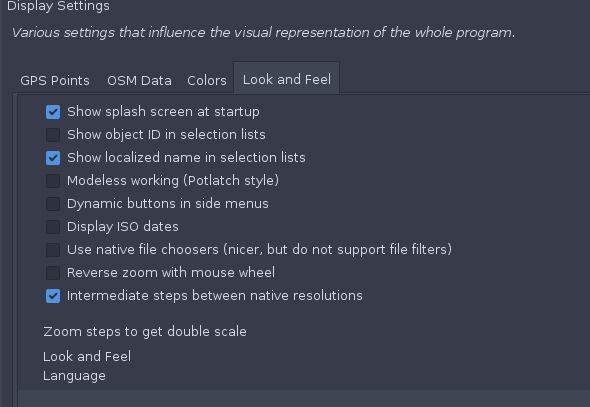Click the Zoom steps to get double scale label
Viewport: 590px width, 407px height.
click(x=145, y=332)
